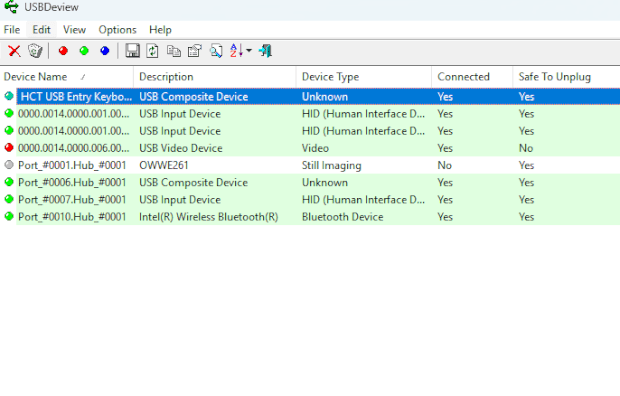Screen dimensions: 620x396
Task: Click the find magnifier toolbar icon
Action: [216, 51]
